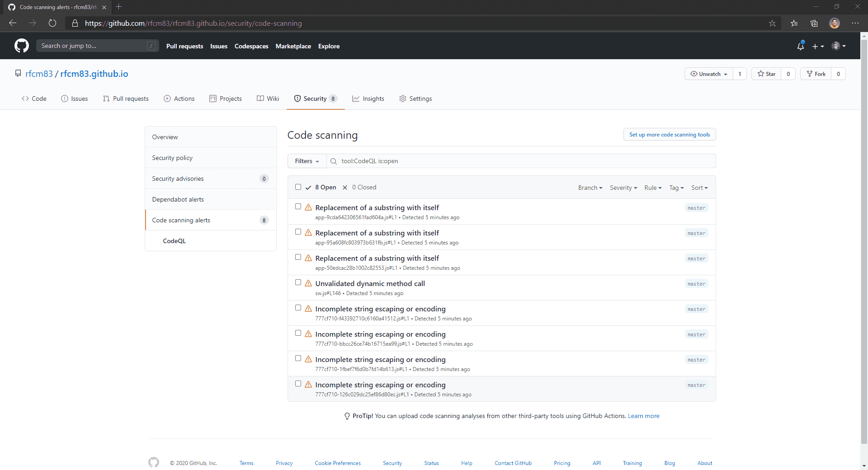Open the Wiki tab
The width and height of the screenshot is (868, 470).
click(268, 99)
